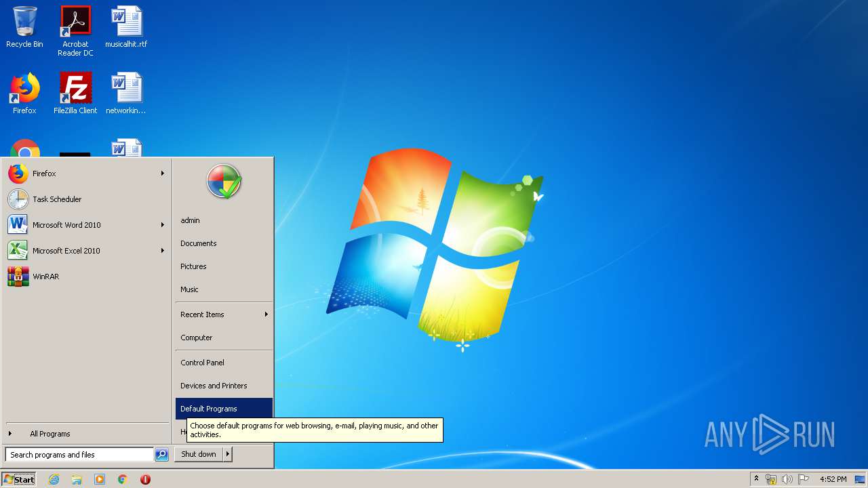Click the Start button on taskbar
The width and height of the screenshot is (868, 488).
[x=19, y=479]
